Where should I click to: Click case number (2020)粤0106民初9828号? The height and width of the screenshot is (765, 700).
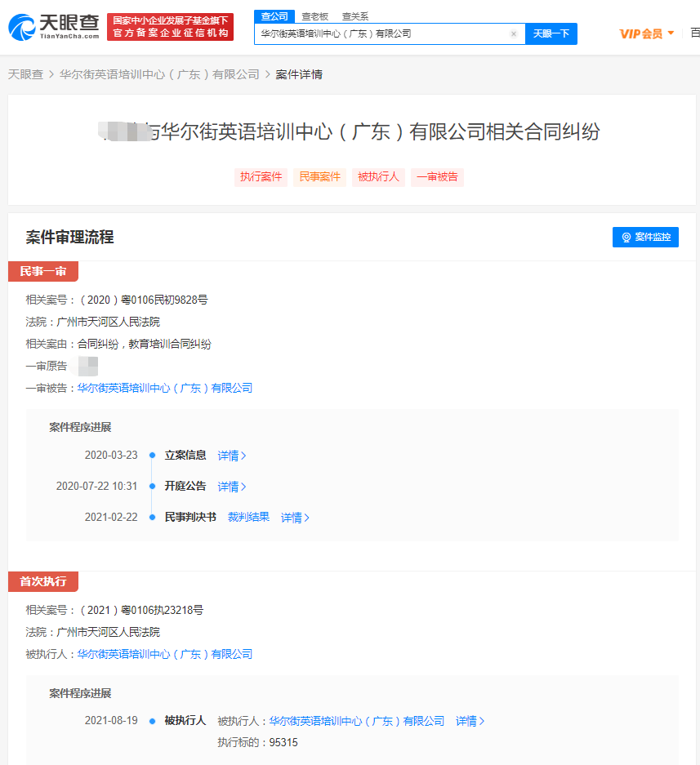(x=144, y=300)
